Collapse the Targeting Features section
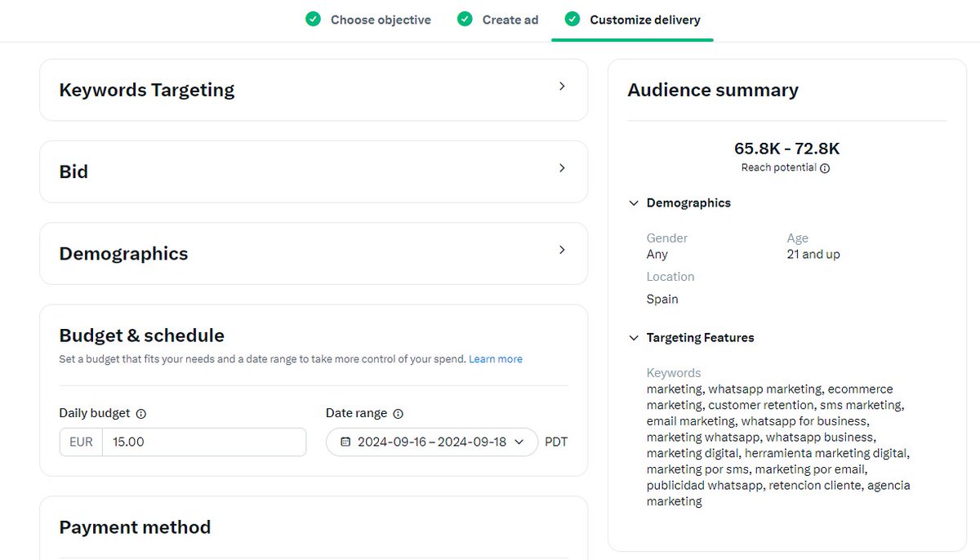The image size is (980, 560). click(x=635, y=337)
